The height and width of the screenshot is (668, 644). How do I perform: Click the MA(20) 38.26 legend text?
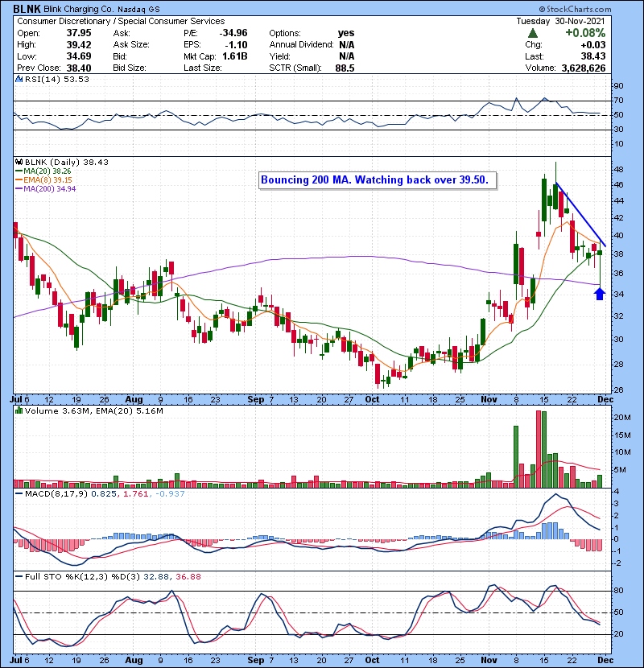(47, 171)
